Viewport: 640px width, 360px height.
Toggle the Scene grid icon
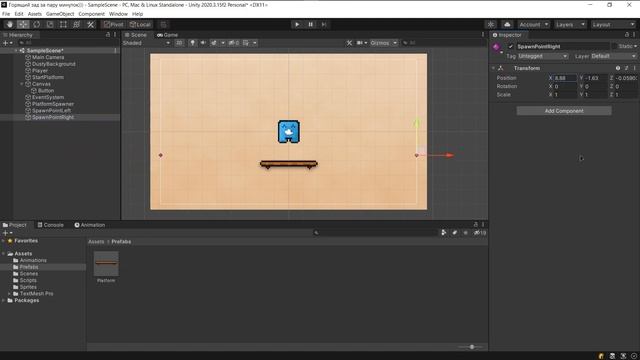click(246, 43)
